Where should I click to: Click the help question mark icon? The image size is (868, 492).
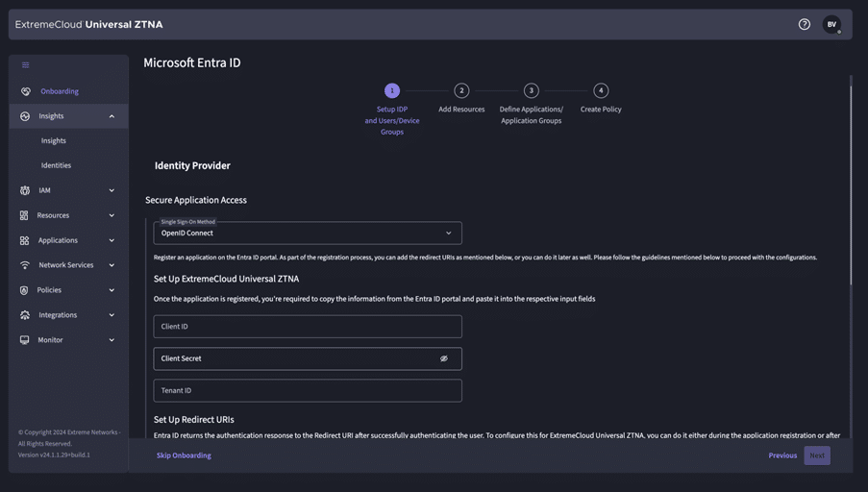[x=805, y=24]
